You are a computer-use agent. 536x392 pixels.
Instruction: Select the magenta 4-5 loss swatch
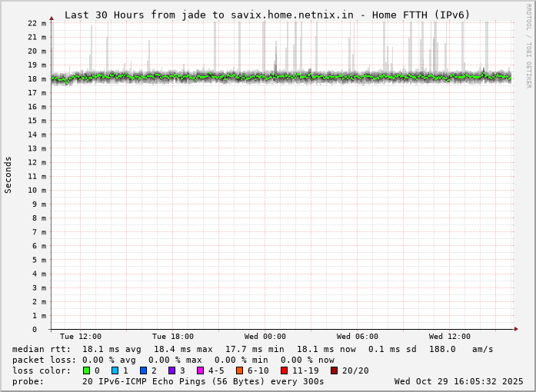[x=201, y=370]
